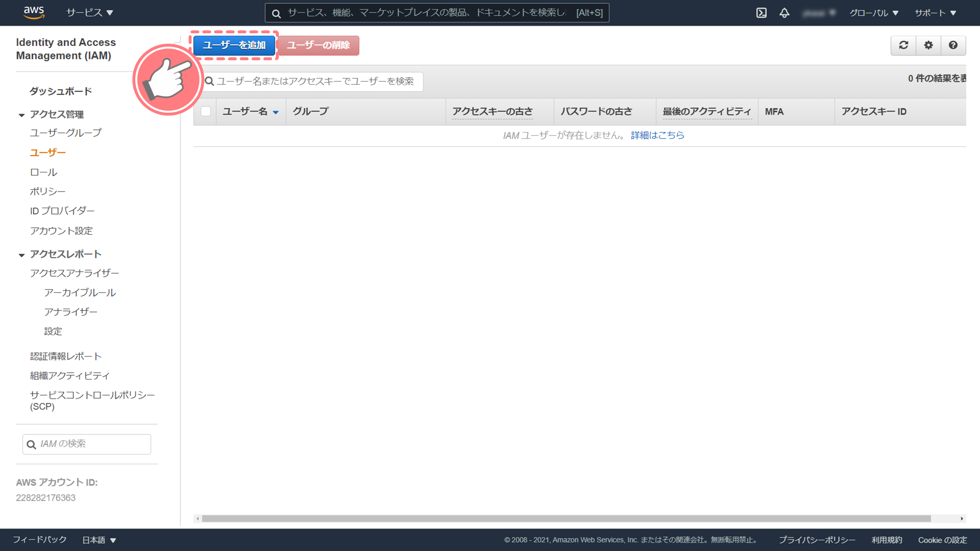Image resolution: width=980 pixels, height=551 pixels.
Task: Click Identity and Access Management (IAM) title
Action: [x=66, y=49]
